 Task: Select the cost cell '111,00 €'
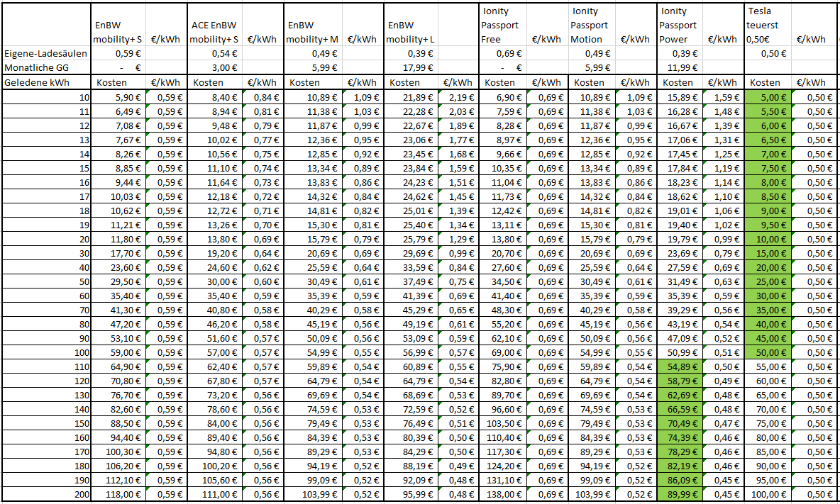[x=214, y=494]
